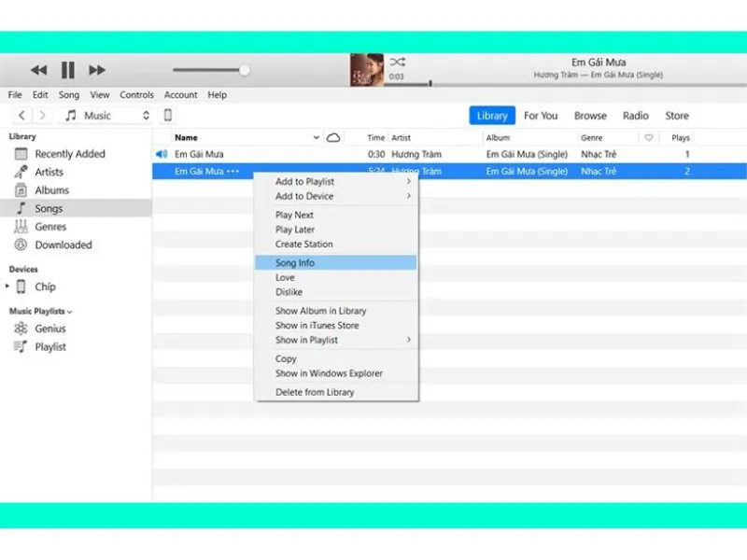This screenshot has width=747, height=560.
Task: Skip forward to next track
Action: [97, 71]
